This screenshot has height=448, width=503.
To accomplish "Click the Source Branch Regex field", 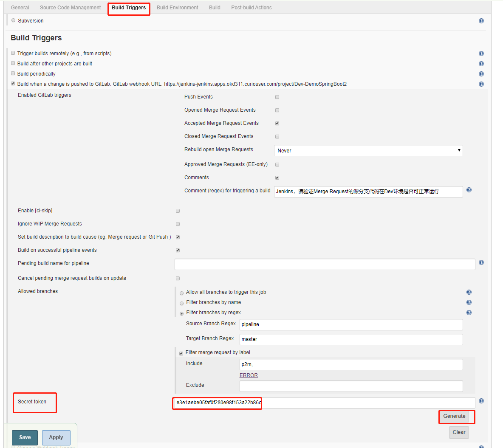I will (351, 324).
